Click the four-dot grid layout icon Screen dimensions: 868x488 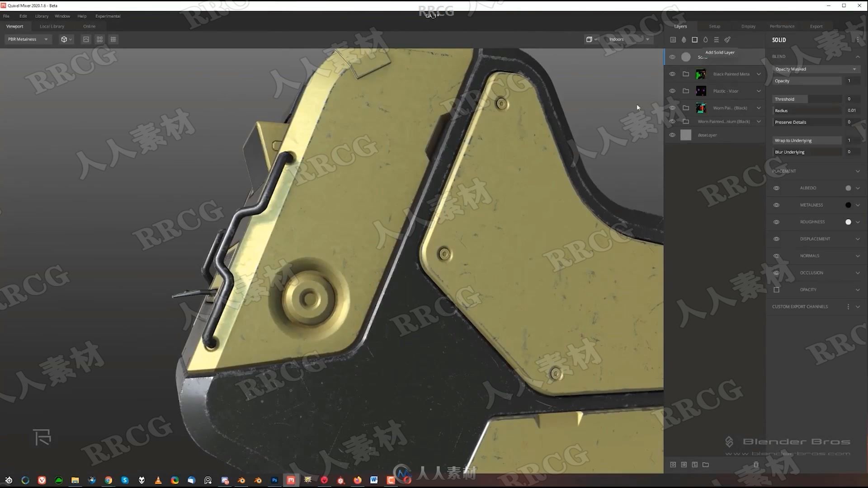(99, 39)
